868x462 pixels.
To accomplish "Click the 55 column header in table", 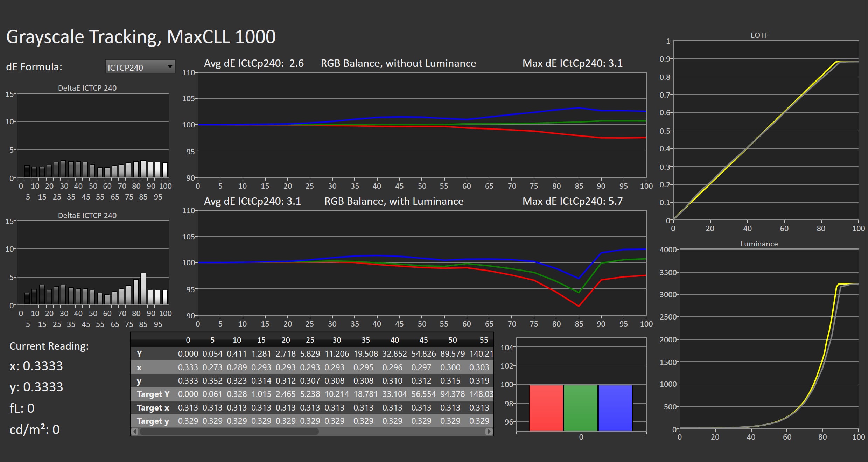I will pos(484,340).
